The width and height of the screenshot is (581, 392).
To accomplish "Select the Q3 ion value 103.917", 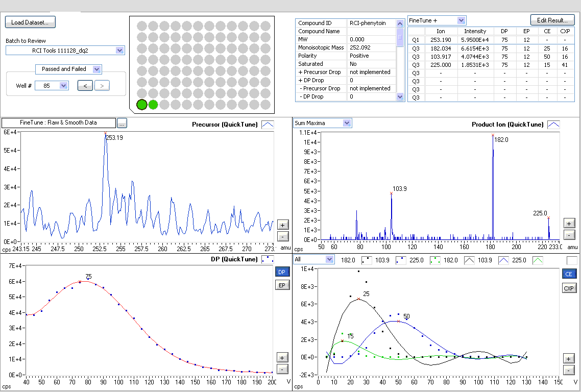I will [441, 57].
